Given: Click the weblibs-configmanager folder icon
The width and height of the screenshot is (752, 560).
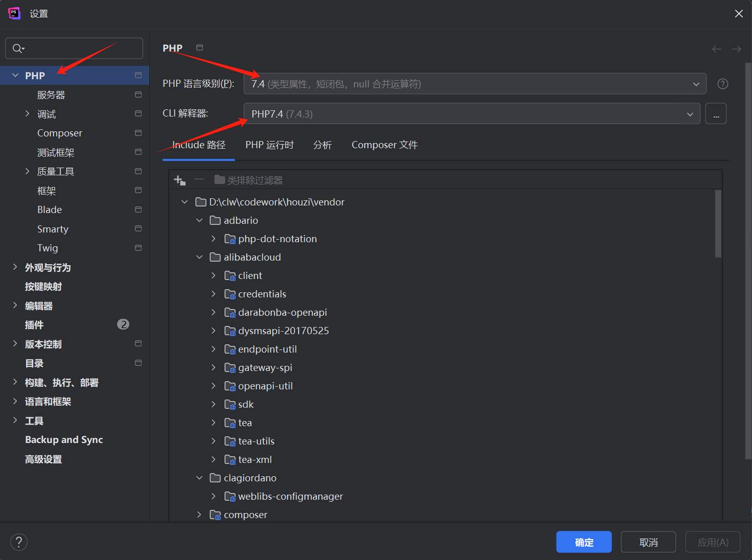Looking at the screenshot, I should click(230, 496).
